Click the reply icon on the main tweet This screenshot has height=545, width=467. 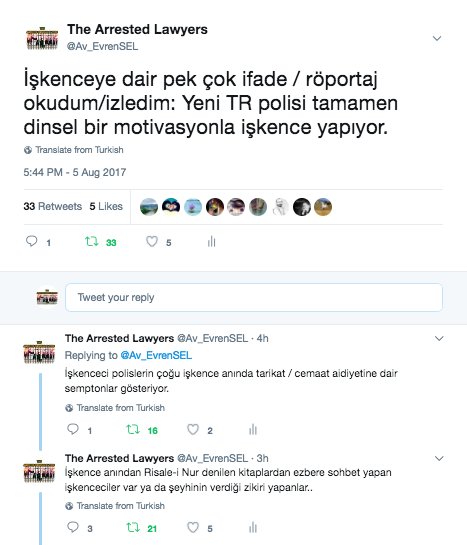click(x=32, y=241)
